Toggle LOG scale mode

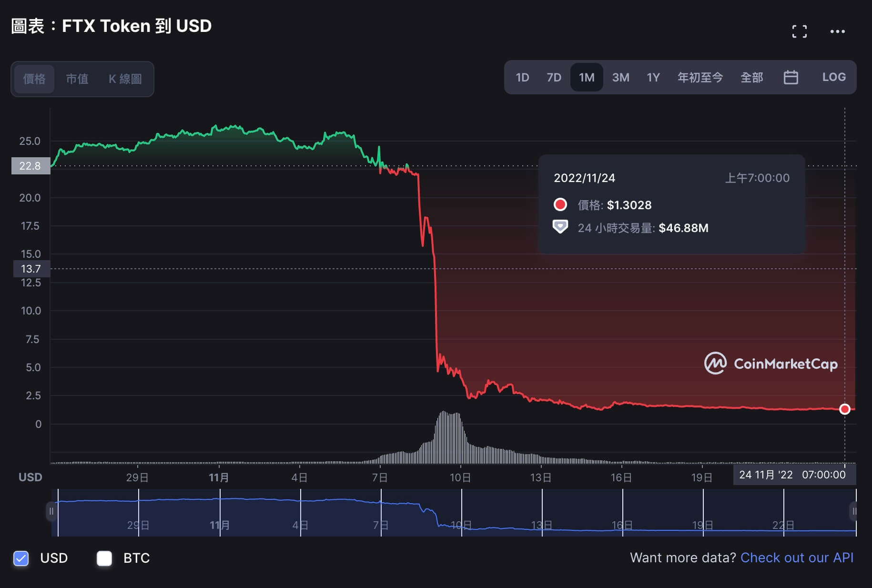833,77
